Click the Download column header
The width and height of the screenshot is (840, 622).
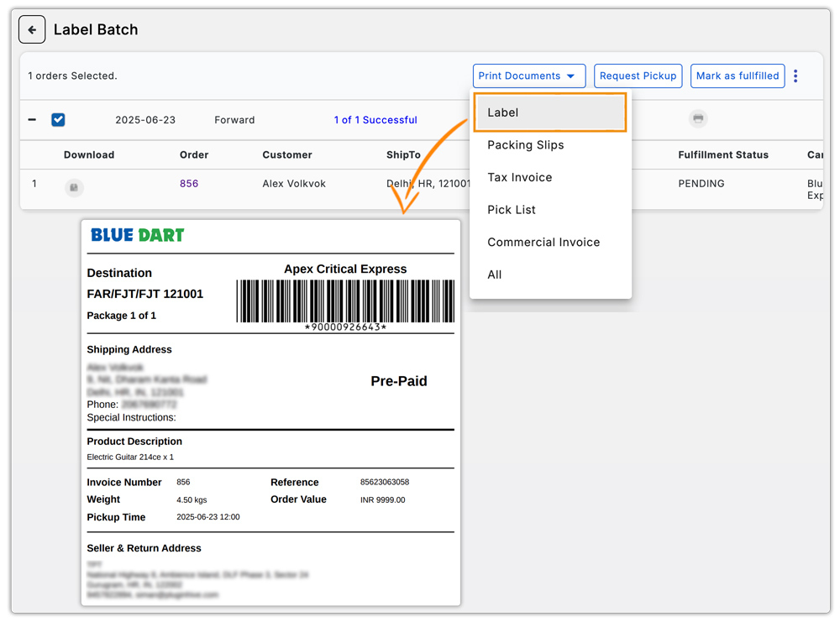pyautogui.click(x=89, y=154)
